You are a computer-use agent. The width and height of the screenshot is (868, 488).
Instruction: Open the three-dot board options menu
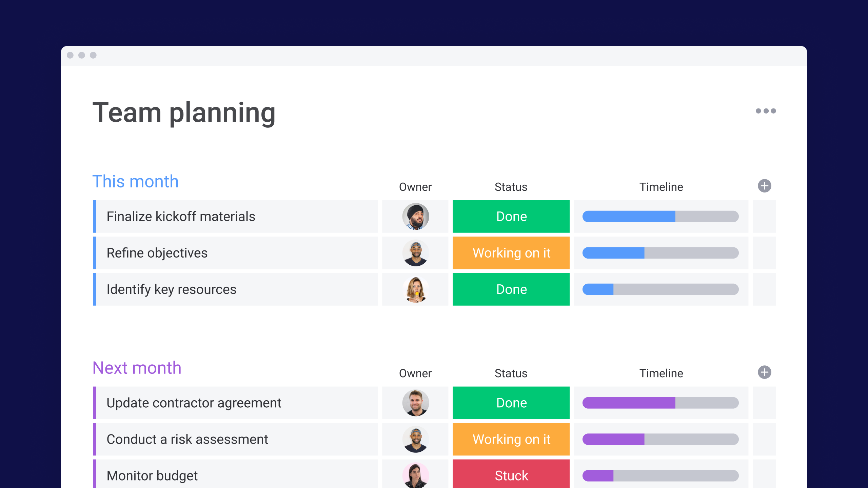[x=766, y=111]
